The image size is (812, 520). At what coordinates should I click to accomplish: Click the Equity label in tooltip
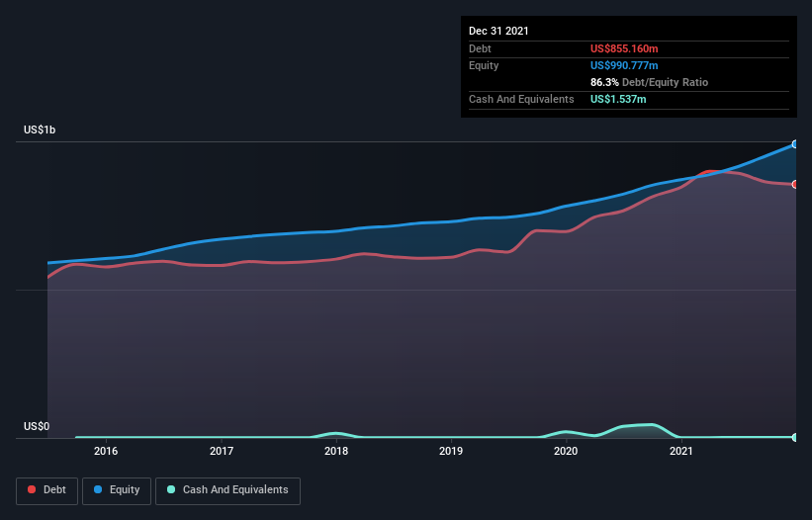[x=484, y=65]
